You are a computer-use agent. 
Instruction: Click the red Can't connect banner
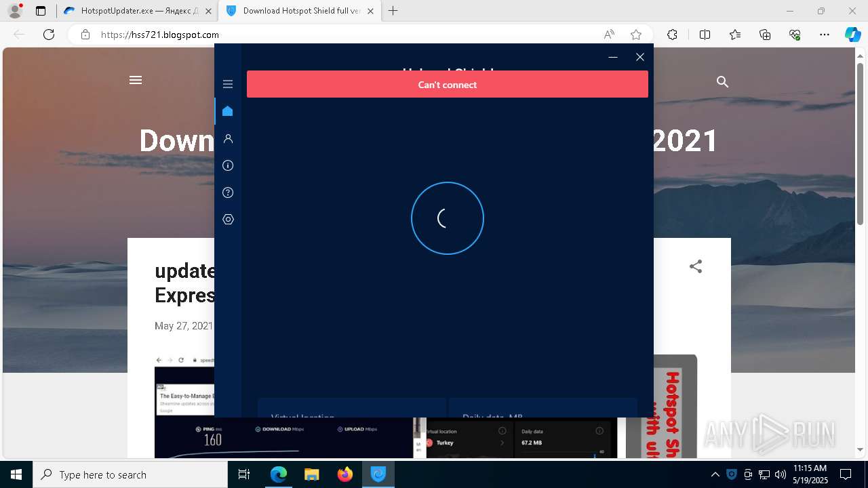pyautogui.click(x=448, y=85)
